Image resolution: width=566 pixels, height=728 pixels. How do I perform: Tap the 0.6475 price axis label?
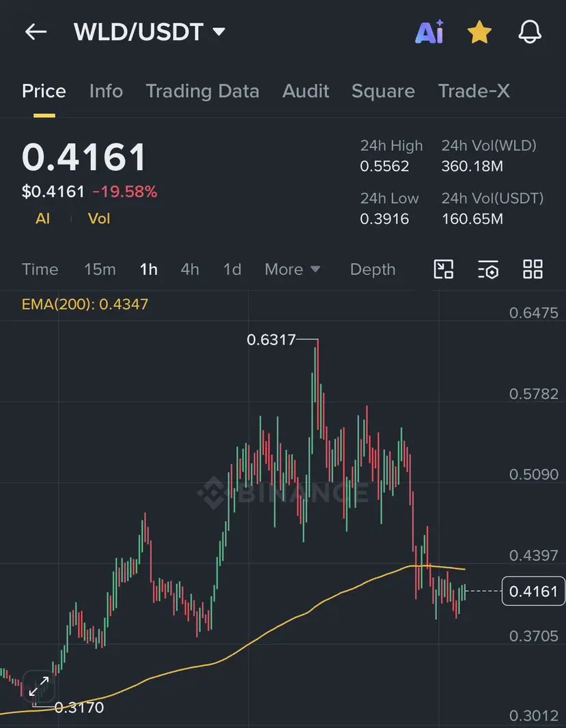click(x=533, y=312)
